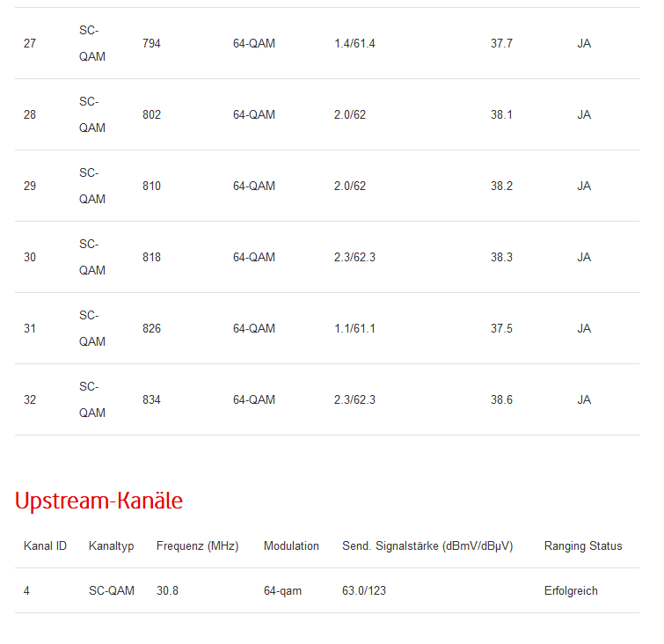Click the Kanaltyp column header
The image size is (664, 644).
(112, 545)
